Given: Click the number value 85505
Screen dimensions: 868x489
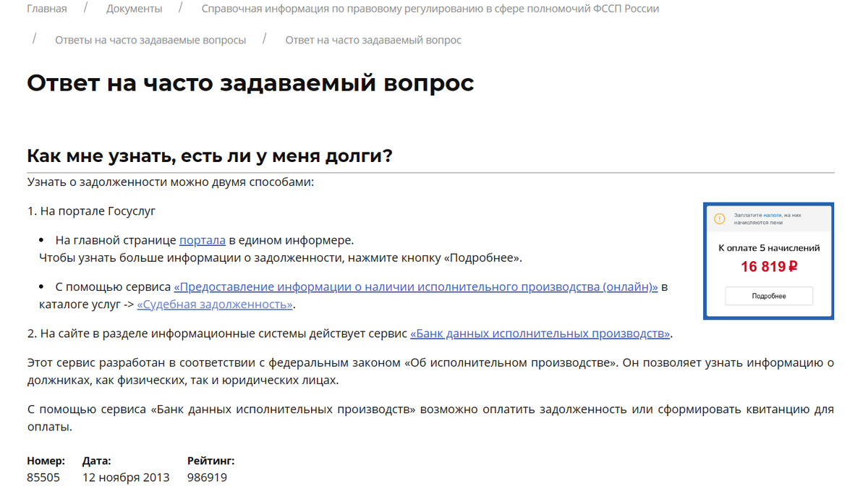Looking at the screenshot, I should tap(43, 477).
